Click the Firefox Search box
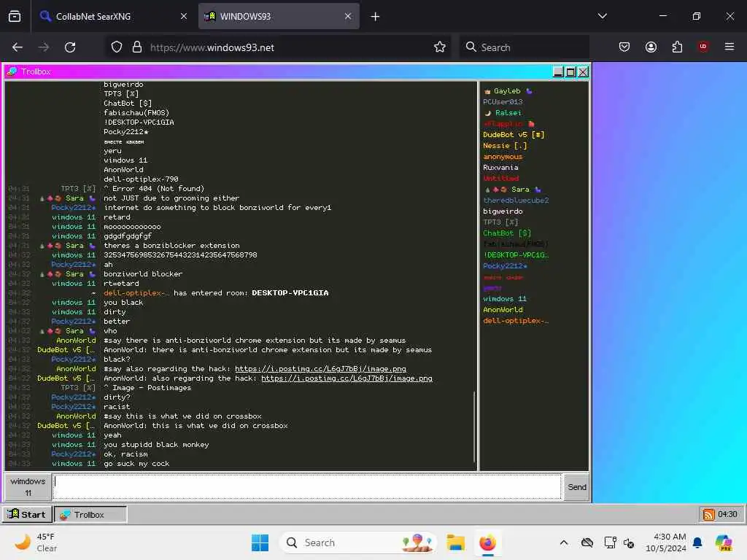This screenshot has width=747, height=560. coord(524,47)
